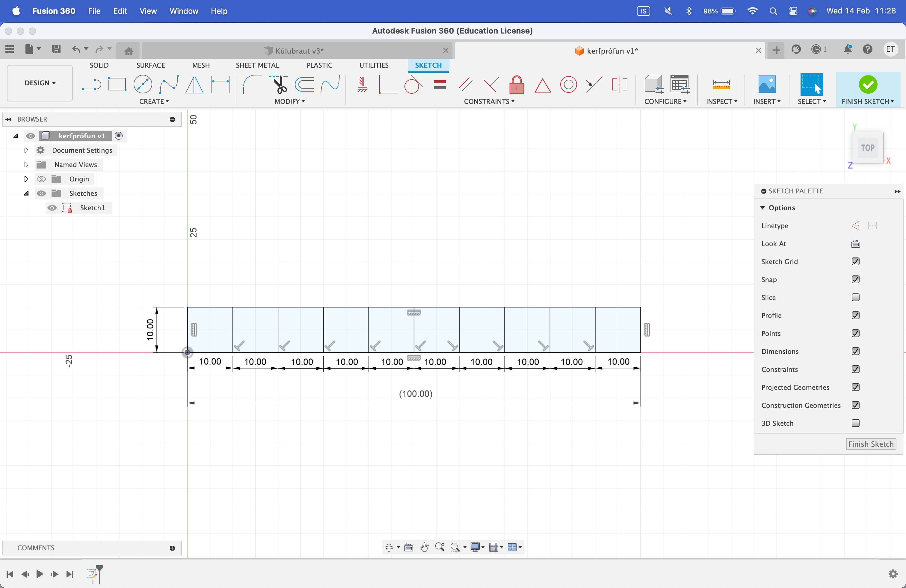Click the sketch feature in the timeline
Image resolution: width=906 pixels, height=588 pixels.
[92, 574]
